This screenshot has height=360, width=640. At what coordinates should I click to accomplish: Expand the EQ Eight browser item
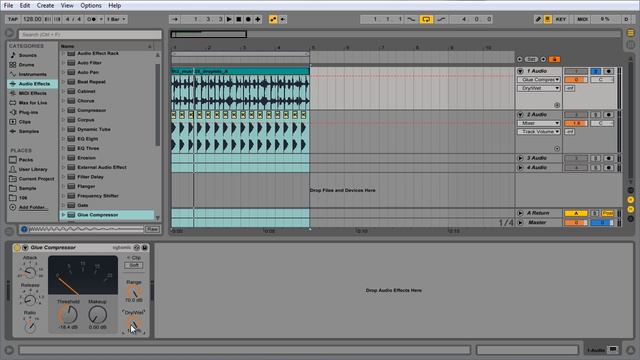[63, 139]
